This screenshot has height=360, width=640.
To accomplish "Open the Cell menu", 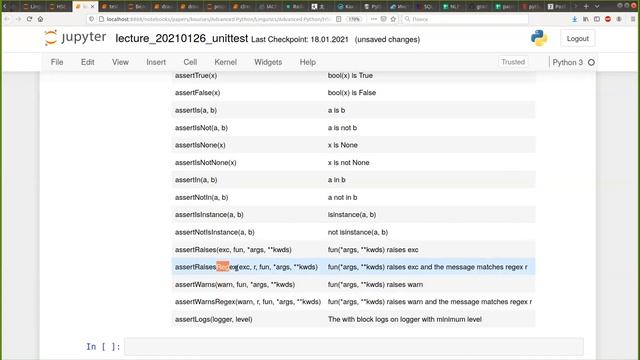I will (190, 62).
